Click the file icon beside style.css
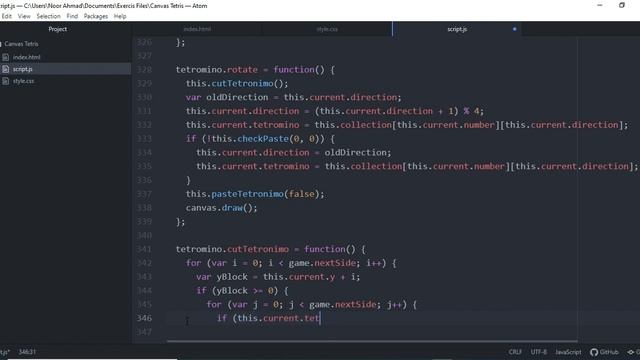Viewport: 640px width, 360px height. pyautogui.click(x=6, y=81)
